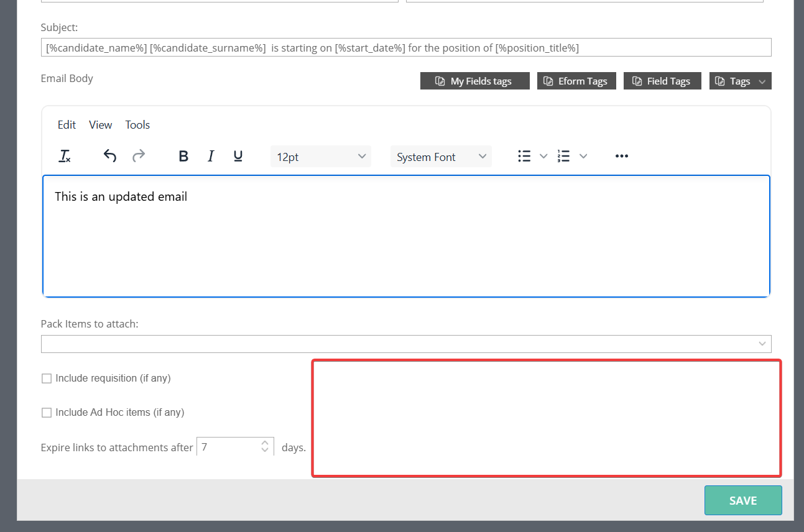Expand the Pack Items to attach dropdown
This screenshot has height=532, width=804.
pos(406,344)
